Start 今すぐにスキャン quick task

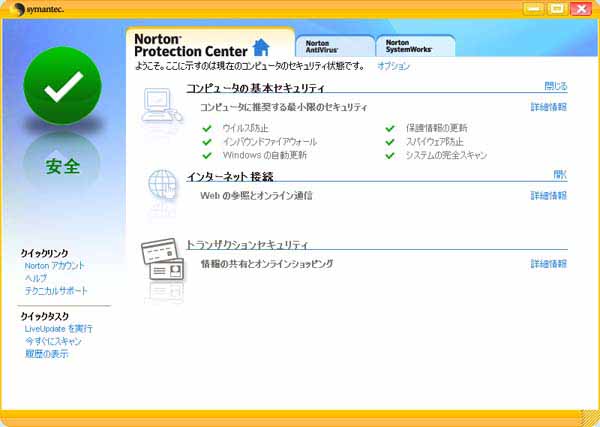[53, 341]
